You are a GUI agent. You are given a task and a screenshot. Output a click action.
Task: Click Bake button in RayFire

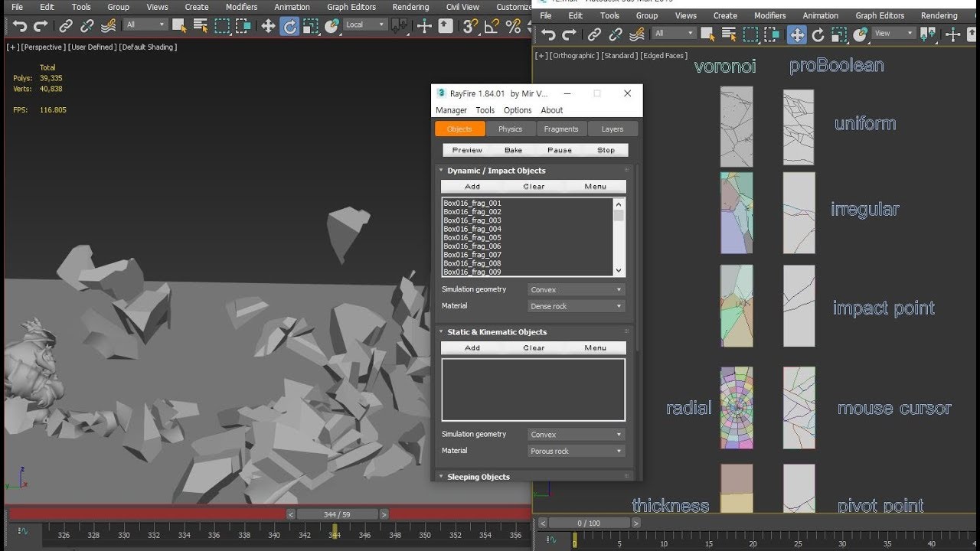point(514,150)
